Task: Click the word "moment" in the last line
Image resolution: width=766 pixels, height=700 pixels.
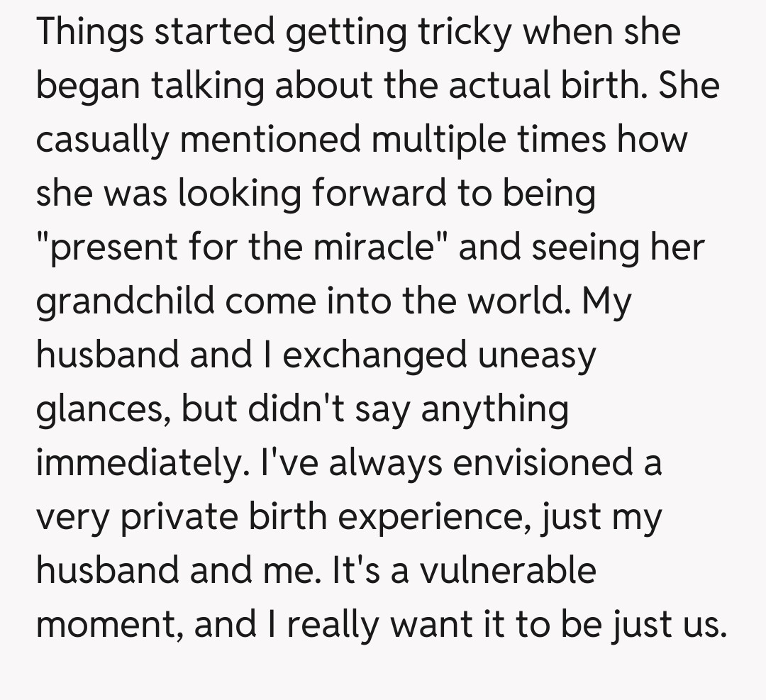Action: coord(106,626)
